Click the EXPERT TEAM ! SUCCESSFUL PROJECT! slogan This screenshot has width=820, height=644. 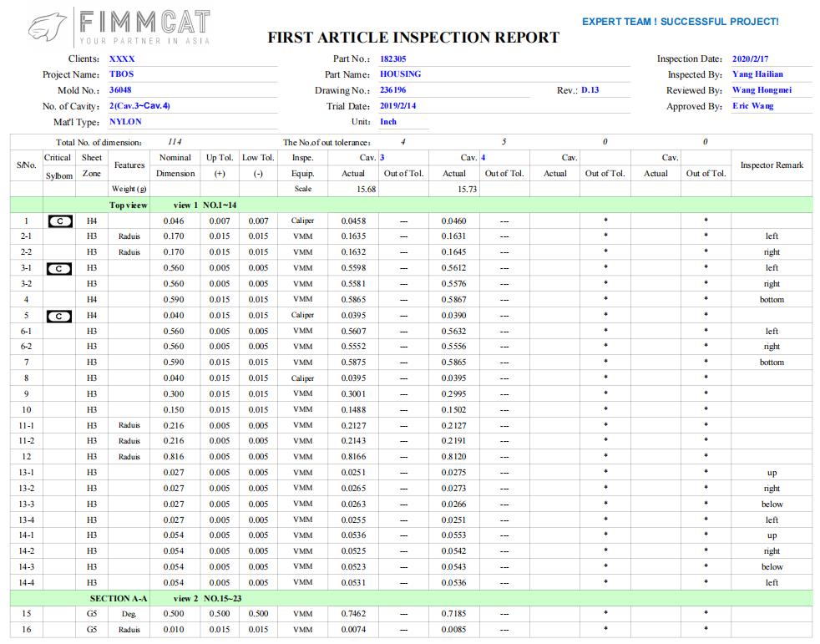point(681,22)
